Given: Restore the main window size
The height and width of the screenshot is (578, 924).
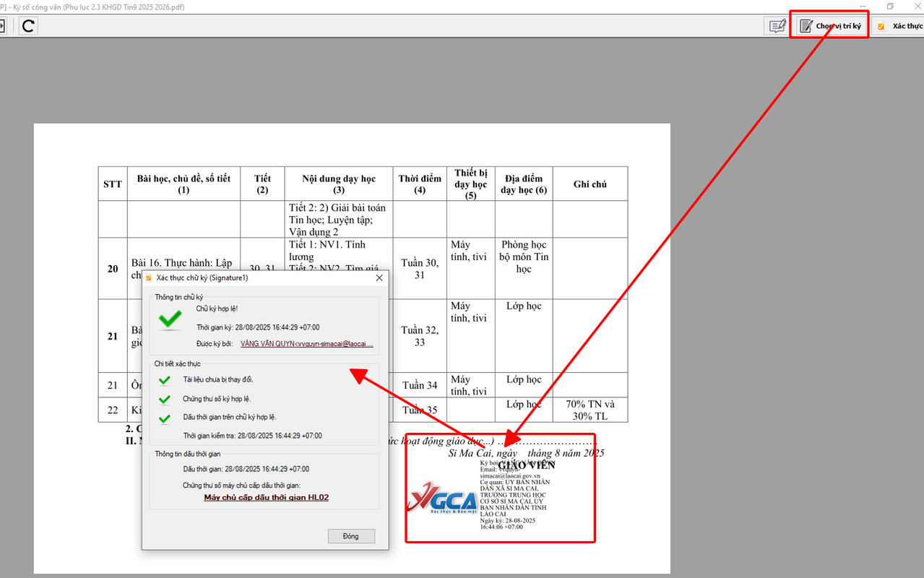Looking at the screenshot, I should [891, 6].
